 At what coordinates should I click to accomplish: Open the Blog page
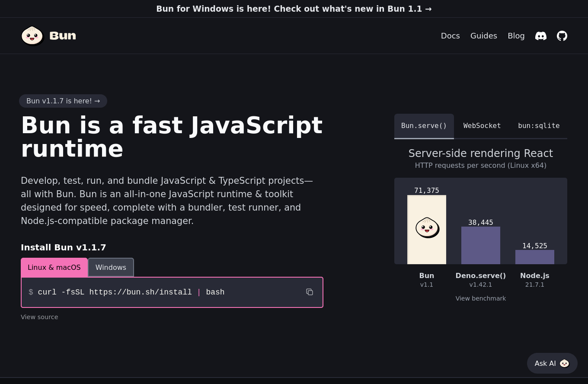pyautogui.click(x=516, y=36)
